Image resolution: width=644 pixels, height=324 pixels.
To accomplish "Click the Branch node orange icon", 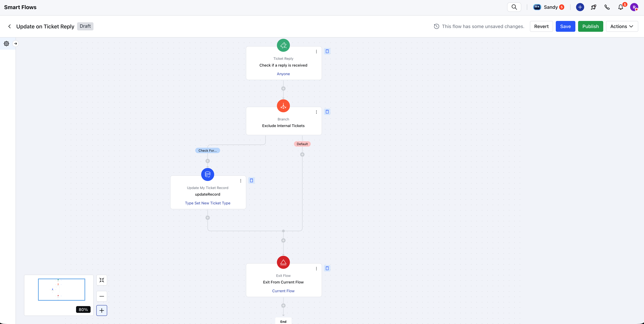I will [x=283, y=106].
